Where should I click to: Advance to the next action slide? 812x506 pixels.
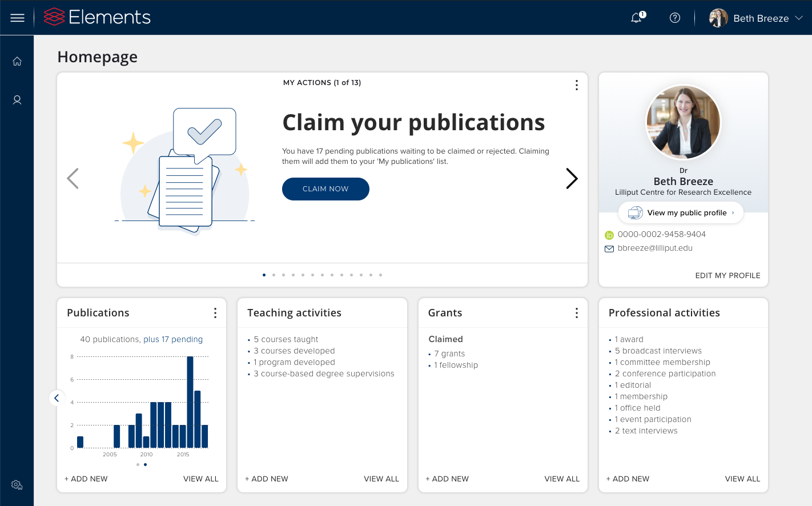click(572, 179)
